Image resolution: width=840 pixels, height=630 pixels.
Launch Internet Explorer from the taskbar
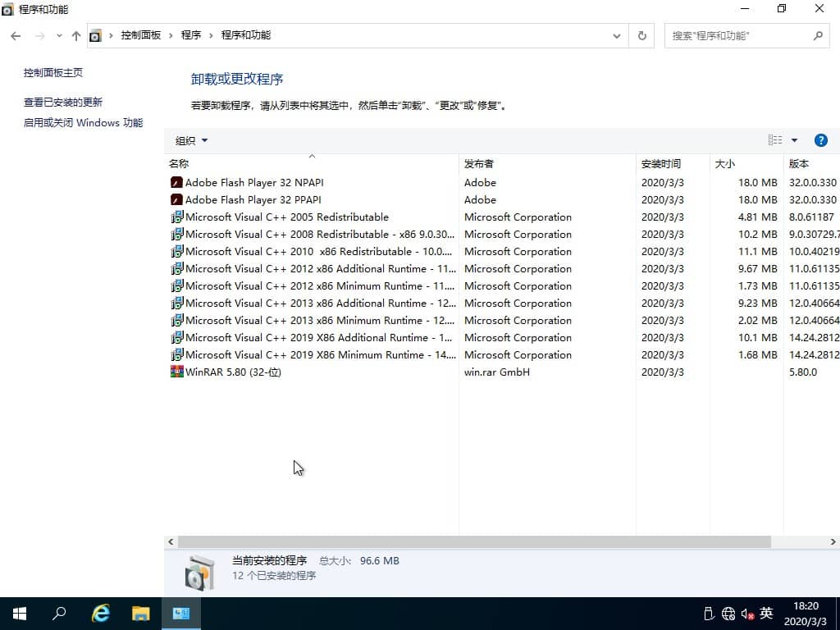pos(100,613)
